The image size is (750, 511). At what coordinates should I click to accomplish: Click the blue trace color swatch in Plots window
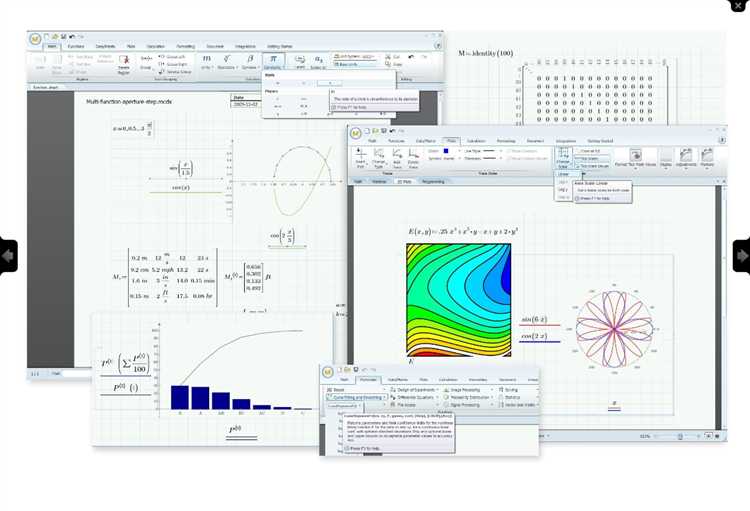tap(446, 151)
